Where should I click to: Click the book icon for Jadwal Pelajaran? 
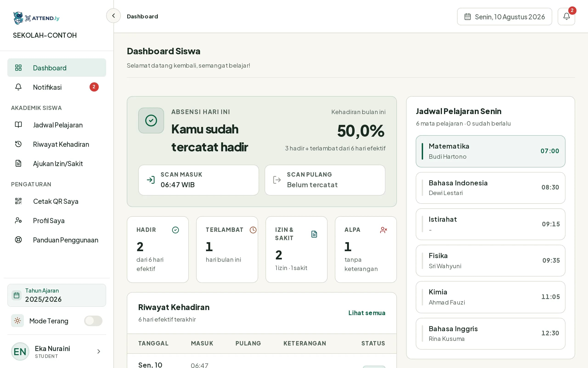click(x=18, y=125)
